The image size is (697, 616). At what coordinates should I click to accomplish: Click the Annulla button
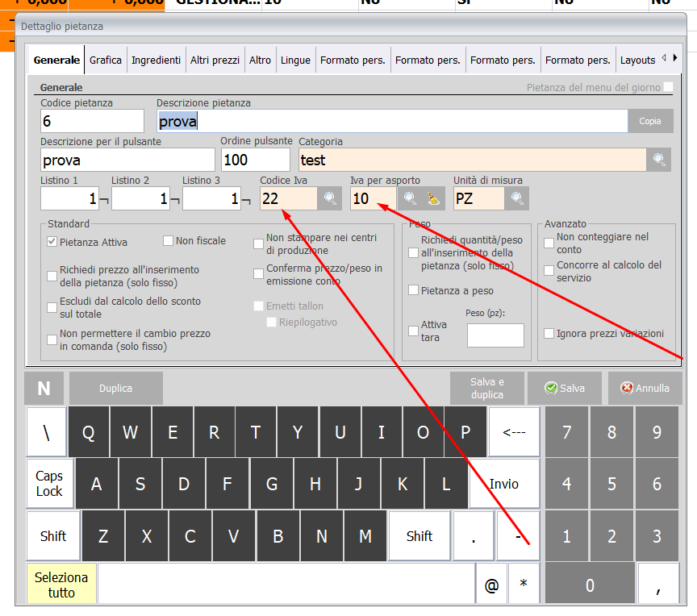point(645,388)
